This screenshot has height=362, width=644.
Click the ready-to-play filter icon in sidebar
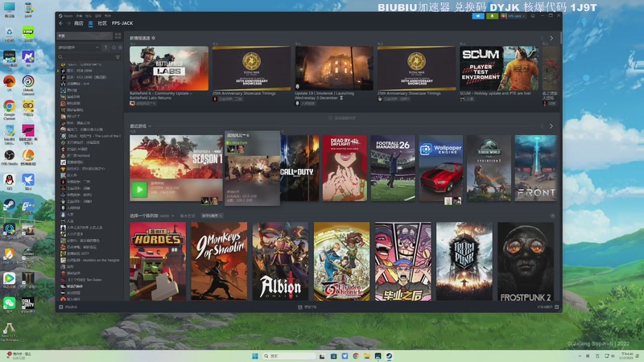[120, 47]
